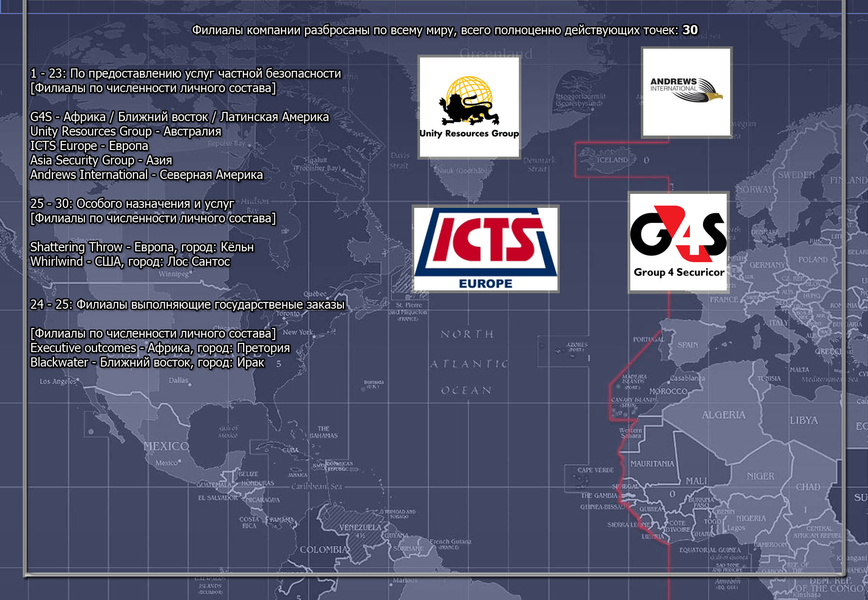Click the line "G4S - Африка / Ближний восток / Латинская Америка"
The height and width of the screenshot is (600, 868).
click(179, 117)
